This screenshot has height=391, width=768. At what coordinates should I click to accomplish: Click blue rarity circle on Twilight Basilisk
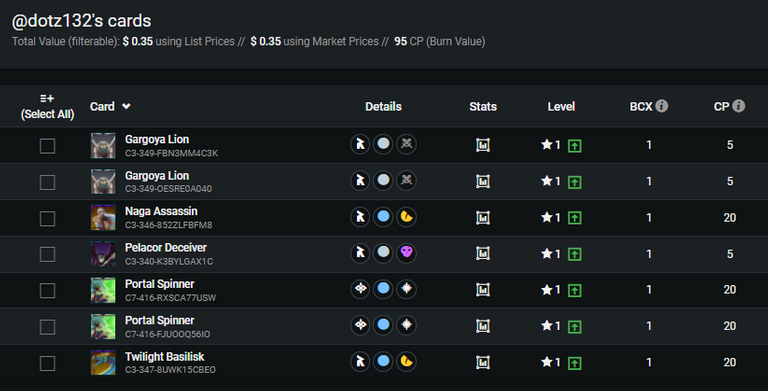384,362
